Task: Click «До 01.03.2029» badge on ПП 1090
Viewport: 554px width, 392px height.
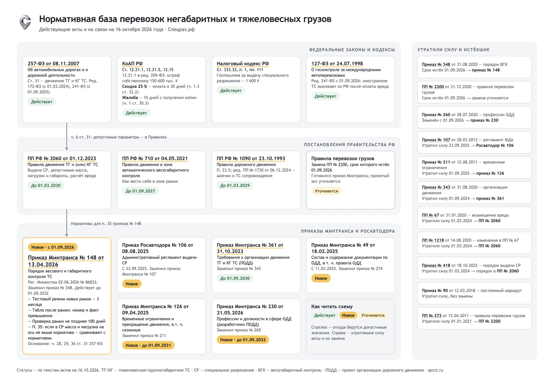Action: 235,185
